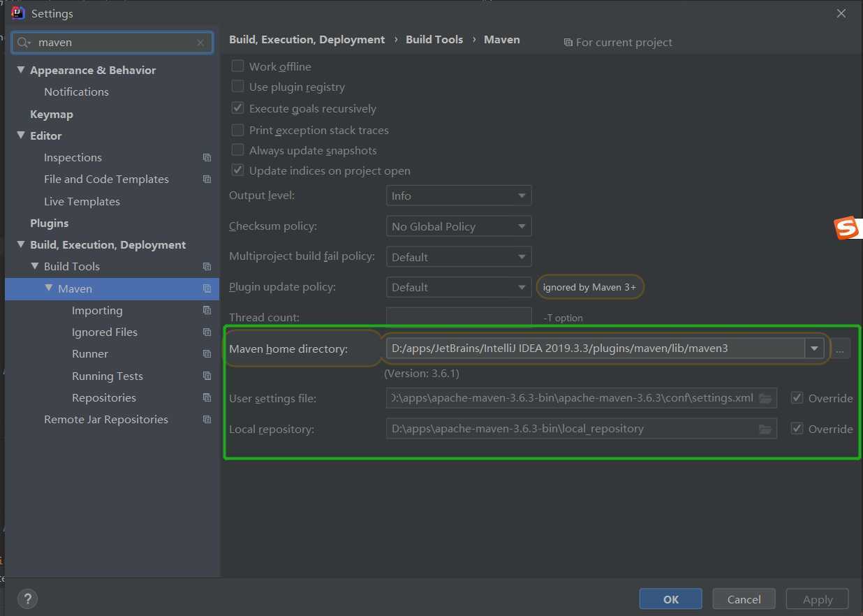Select Live Templates in the tree

pos(82,202)
